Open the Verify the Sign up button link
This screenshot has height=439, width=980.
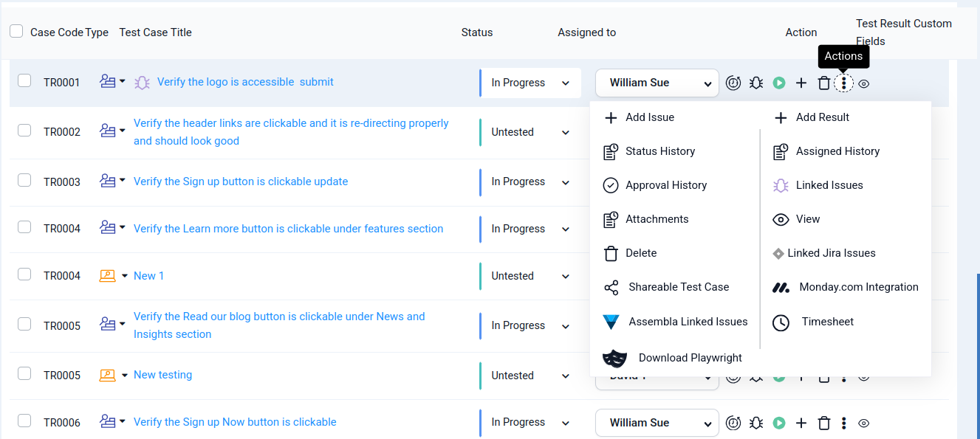click(x=241, y=182)
